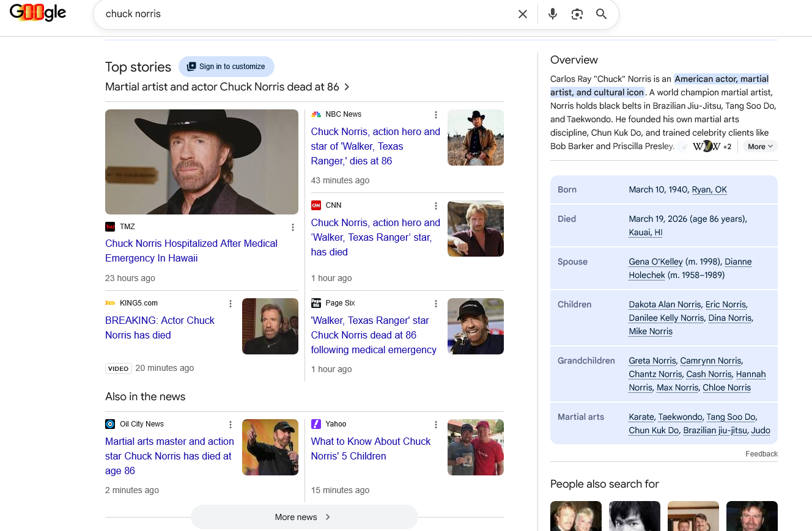812x531 pixels.
Task: Start voice search with microphone icon
Action: [553, 14]
